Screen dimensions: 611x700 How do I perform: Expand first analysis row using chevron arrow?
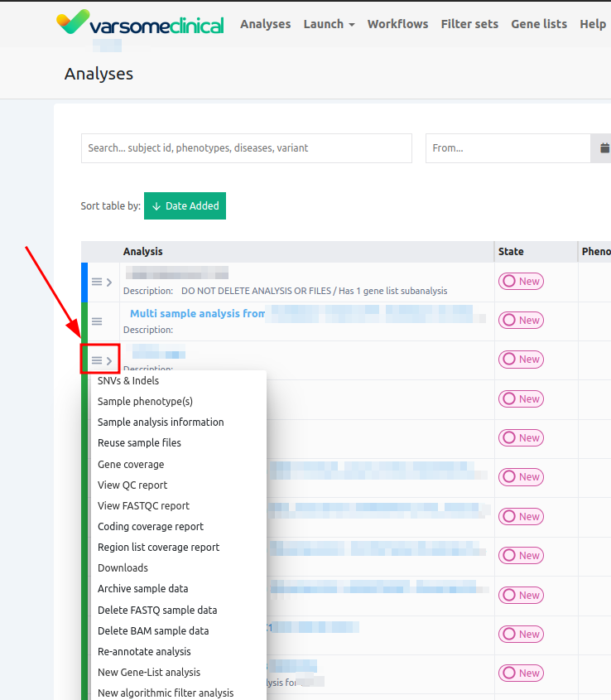pyautogui.click(x=109, y=282)
